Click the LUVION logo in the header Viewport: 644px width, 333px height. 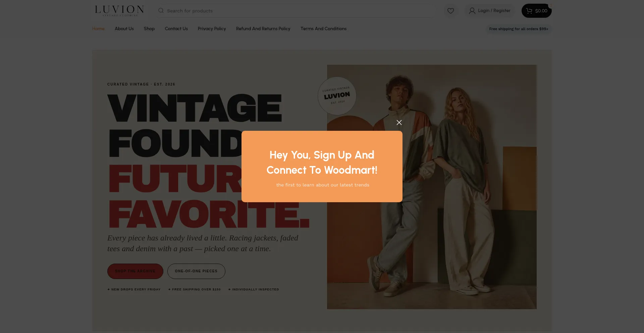tap(119, 11)
